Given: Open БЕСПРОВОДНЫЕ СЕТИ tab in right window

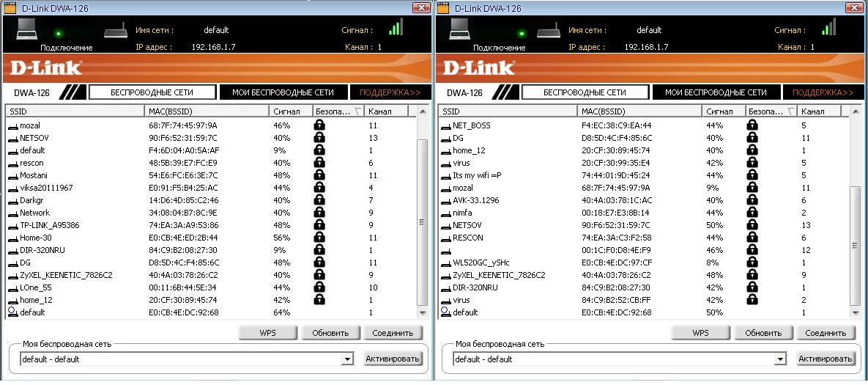Looking at the screenshot, I should tap(585, 92).
